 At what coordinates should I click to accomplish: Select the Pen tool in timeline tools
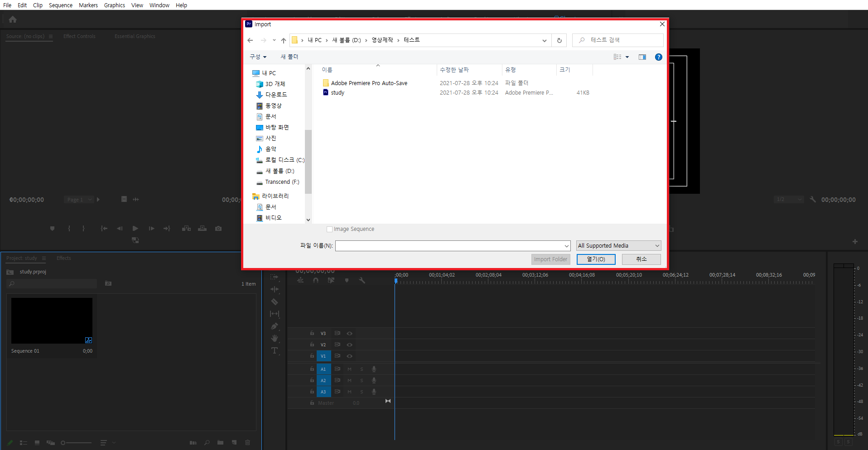275,326
